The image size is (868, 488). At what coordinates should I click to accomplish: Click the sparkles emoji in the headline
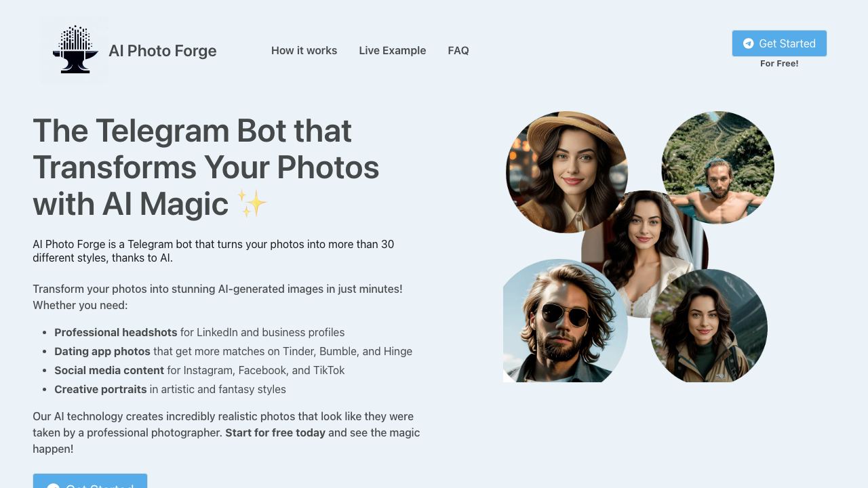pyautogui.click(x=252, y=203)
